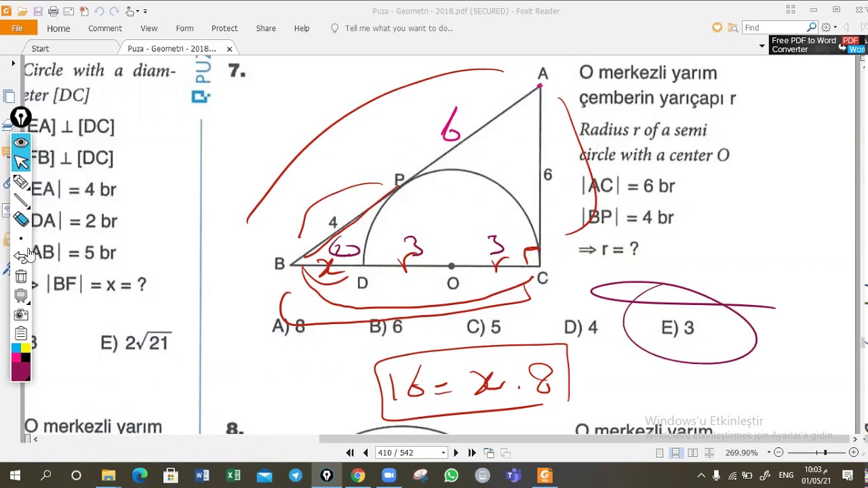The width and height of the screenshot is (868, 488).
Task: Select the eraser tool
Action: click(21, 219)
